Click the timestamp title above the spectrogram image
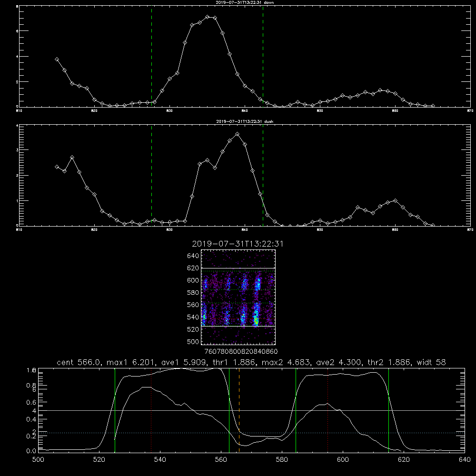Image resolution: width=476 pixels, height=476 pixels. pos(238,244)
